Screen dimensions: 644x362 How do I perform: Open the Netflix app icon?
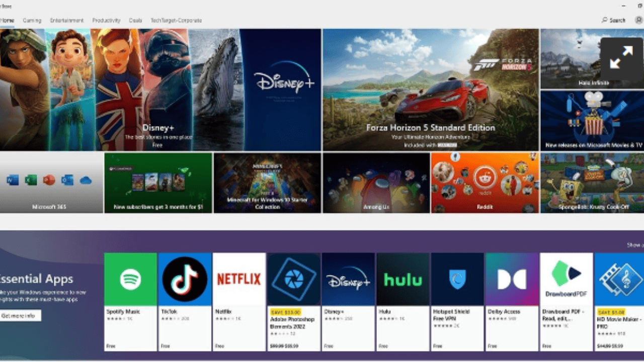[x=239, y=279]
